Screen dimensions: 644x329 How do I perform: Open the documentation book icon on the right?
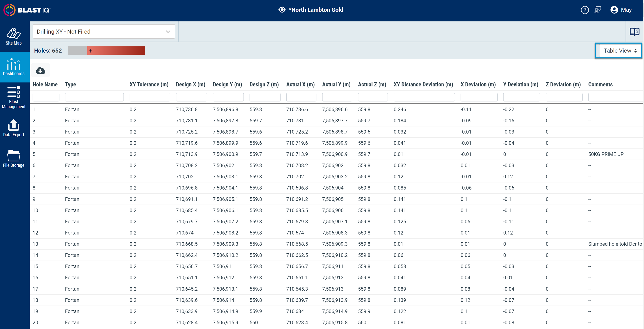(x=635, y=31)
